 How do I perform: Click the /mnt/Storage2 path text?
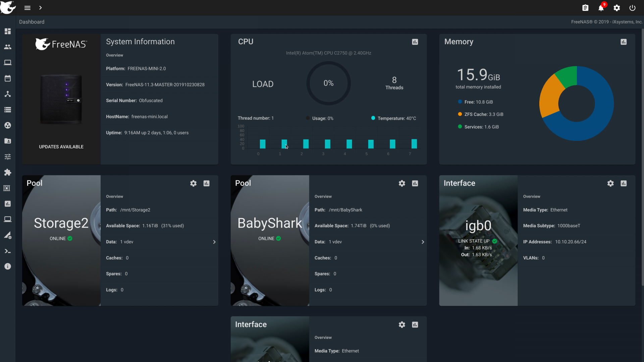tap(135, 210)
